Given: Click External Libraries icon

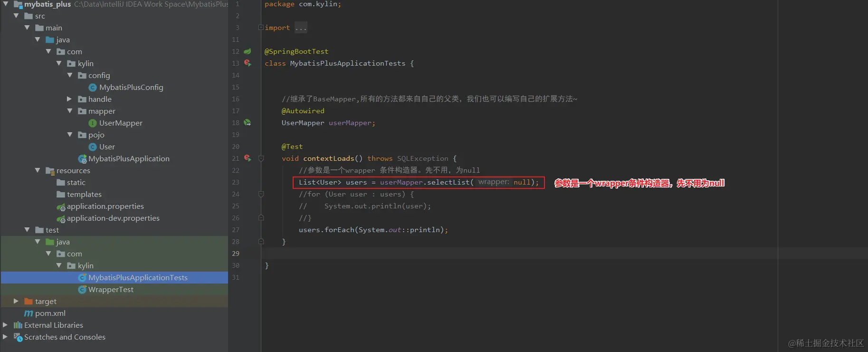Looking at the screenshot, I should (18, 325).
